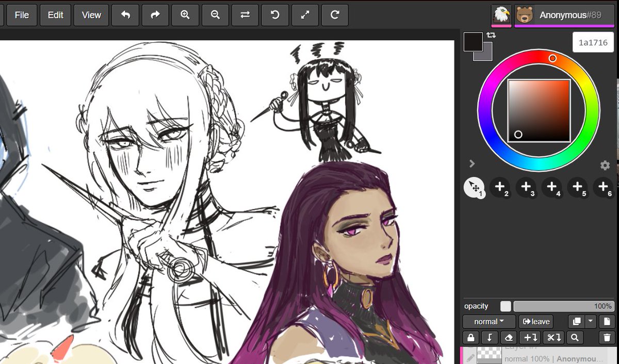Click the opacity slider bar
Viewport: 619px width, 364px height.
click(564, 306)
